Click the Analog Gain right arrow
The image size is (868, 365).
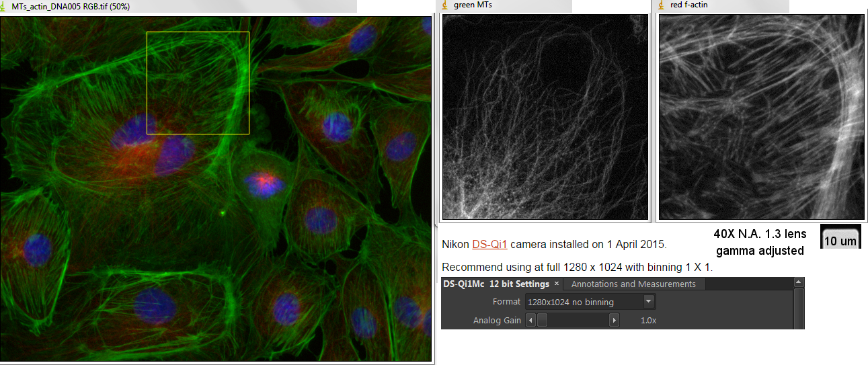point(614,321)
